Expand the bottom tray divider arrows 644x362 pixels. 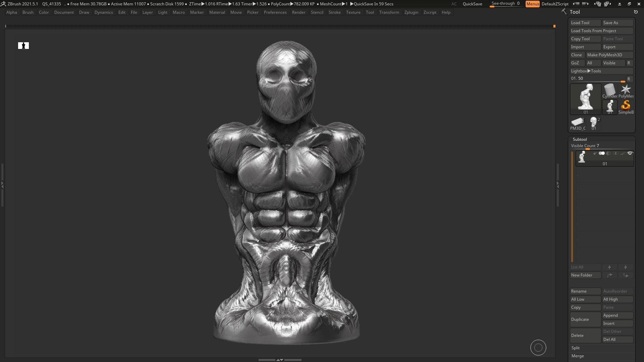point(280,360)
